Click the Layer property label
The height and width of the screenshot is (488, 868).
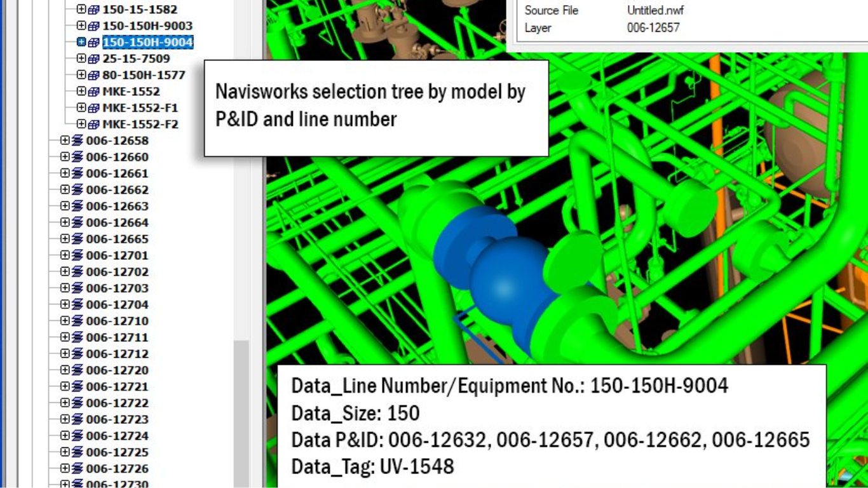(538, 28)
